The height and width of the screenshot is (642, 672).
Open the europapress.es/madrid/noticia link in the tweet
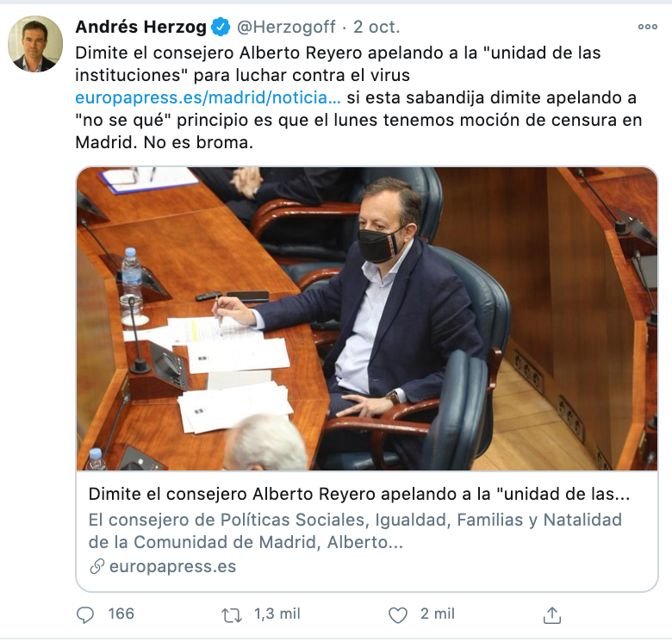pos(208,97)
